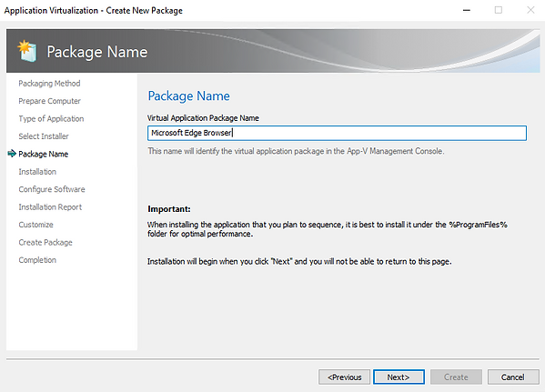Image resolution: width=545 pixels, height=392 pixels.
Task: Open the Configure Software step
Action: click(x=52, y=189)
